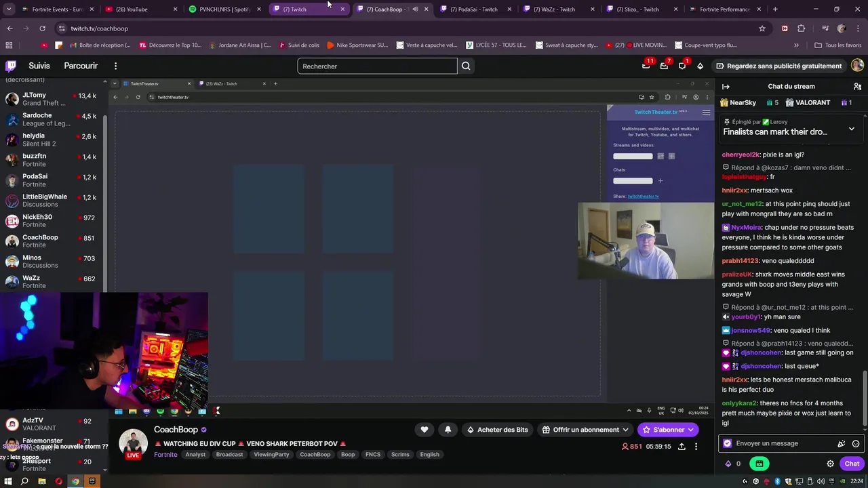The image size is (868, 488).
Task: Open the chat community users icon
Action: pos(857,86)
